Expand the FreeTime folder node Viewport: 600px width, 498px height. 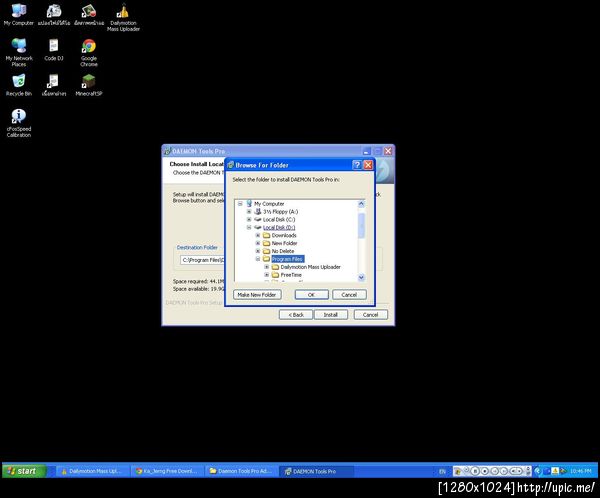267,275
